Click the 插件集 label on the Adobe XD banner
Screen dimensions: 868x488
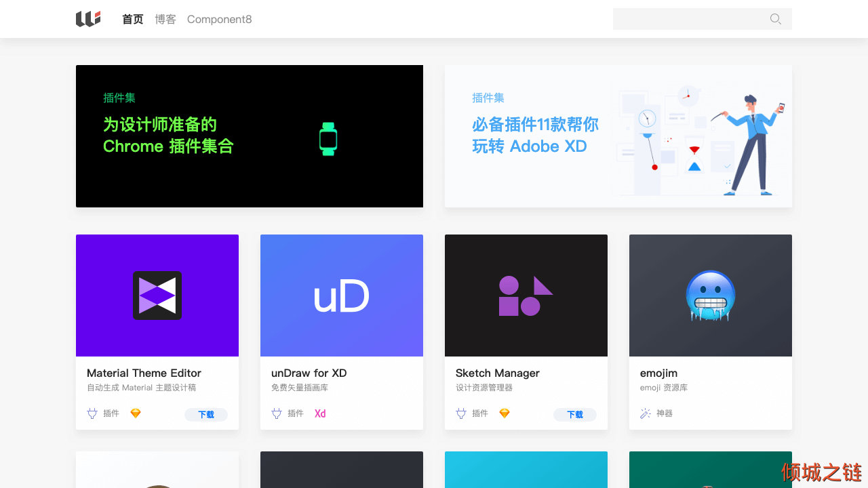488,98
